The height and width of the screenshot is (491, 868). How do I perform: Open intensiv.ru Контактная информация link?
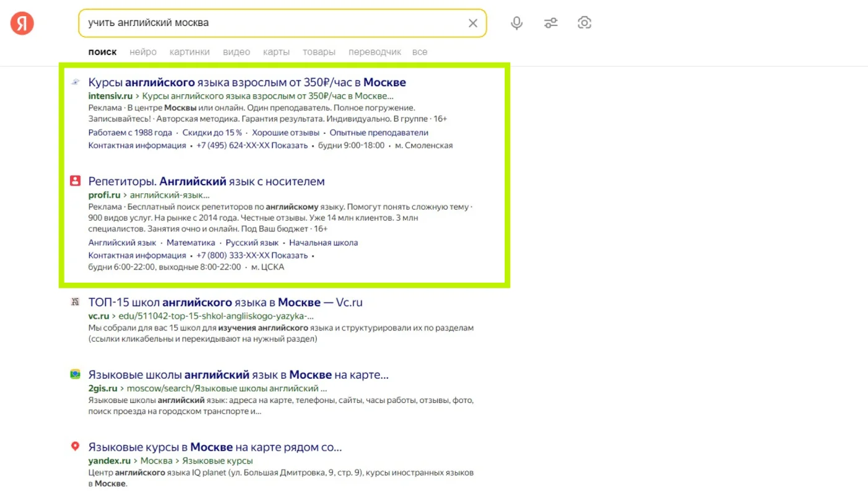point(137,146)
